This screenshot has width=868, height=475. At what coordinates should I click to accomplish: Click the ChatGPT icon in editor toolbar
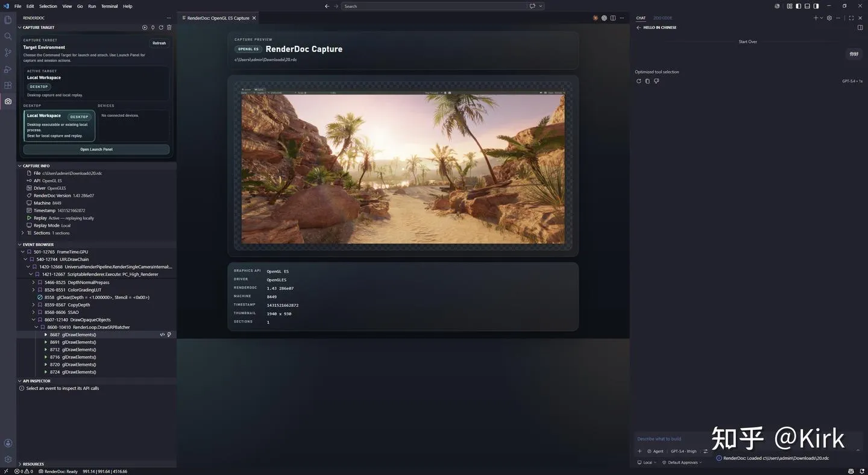tap(604, 18)
